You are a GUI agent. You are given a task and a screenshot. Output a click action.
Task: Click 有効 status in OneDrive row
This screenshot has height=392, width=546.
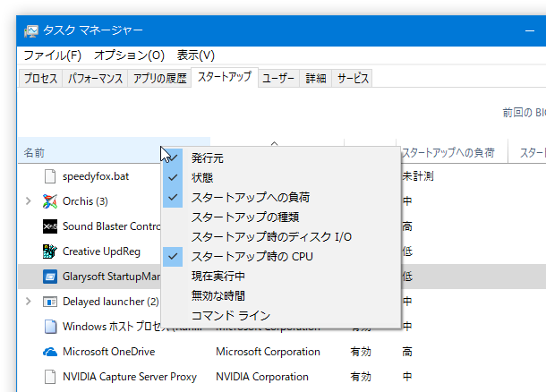(x=361, y=352)
